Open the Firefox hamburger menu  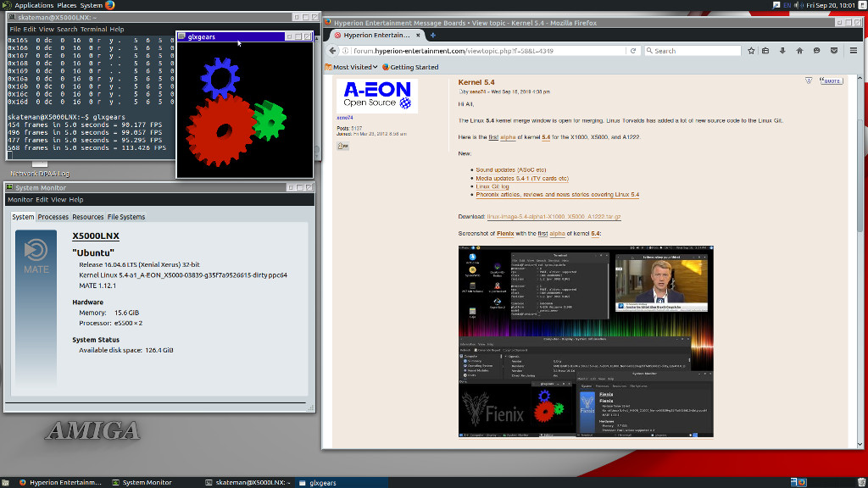coord(853,50)
